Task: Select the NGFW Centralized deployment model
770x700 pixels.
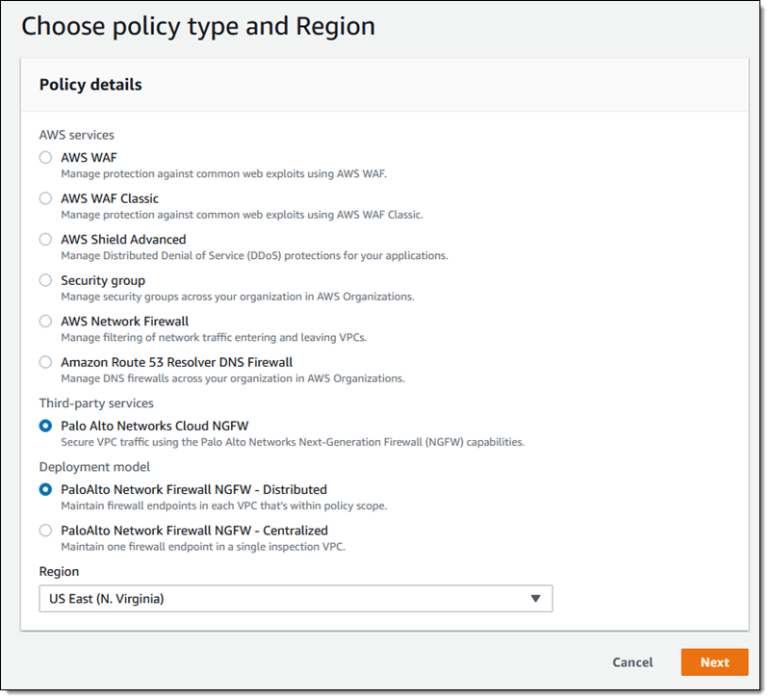Action: 45,531
